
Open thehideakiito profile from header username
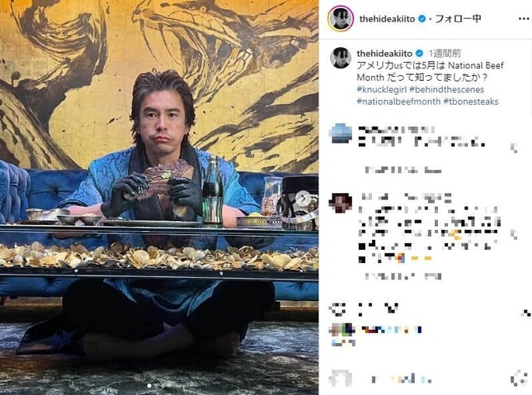click(387, 19)
